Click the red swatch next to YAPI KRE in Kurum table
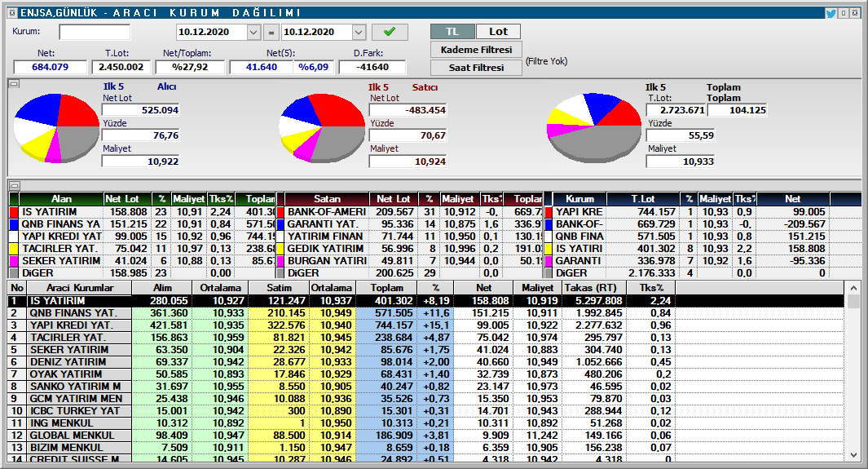868x469 pixels. pyautogui.click(x=549, y=212)
